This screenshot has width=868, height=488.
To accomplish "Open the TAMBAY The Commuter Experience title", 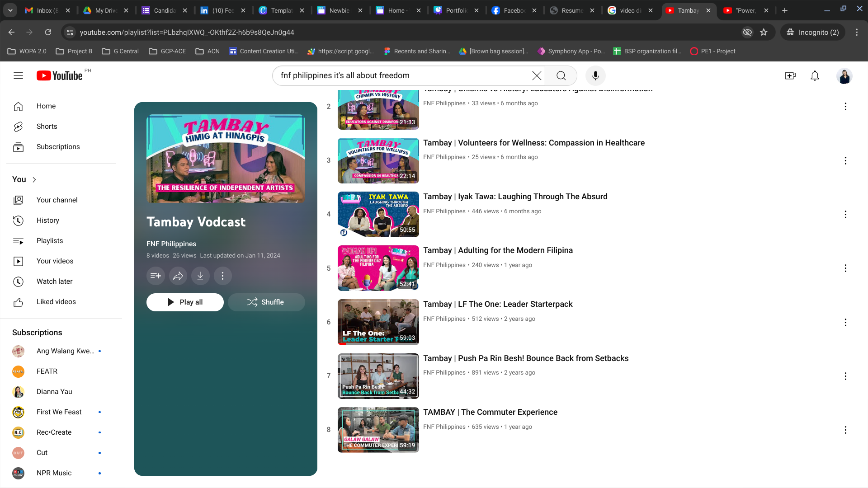I will 490,412.
